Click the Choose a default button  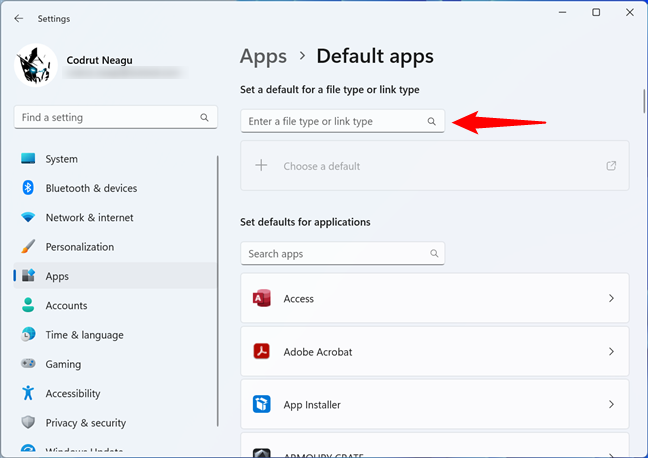(x=434, y=166)
